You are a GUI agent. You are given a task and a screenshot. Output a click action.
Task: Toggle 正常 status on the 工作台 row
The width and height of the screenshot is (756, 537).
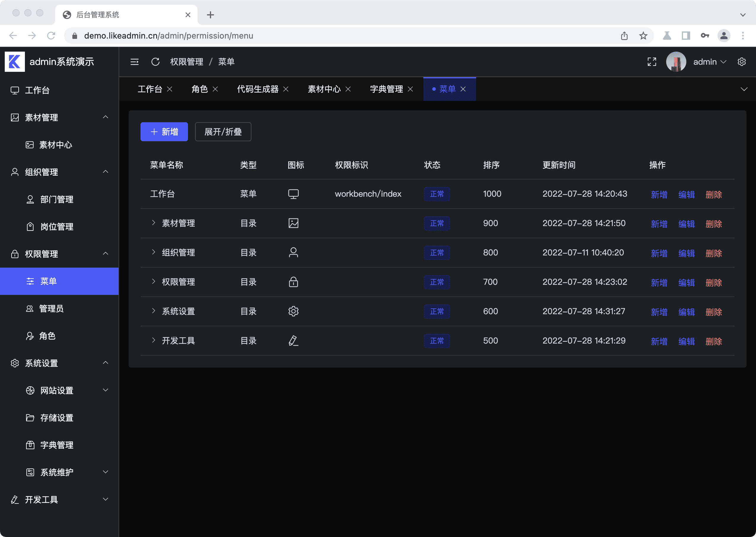click(x=437, y=194)
